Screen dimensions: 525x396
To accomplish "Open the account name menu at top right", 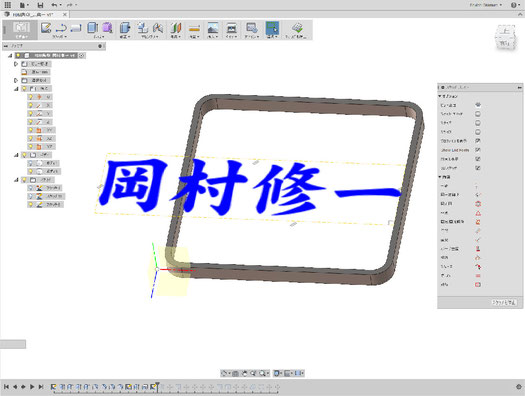I will [485, 5].
